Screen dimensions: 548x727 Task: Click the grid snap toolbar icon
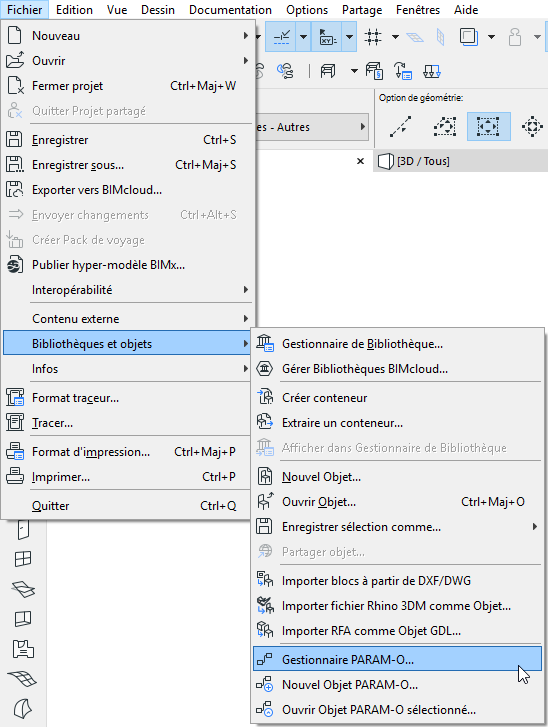click(x=373, y=37)
